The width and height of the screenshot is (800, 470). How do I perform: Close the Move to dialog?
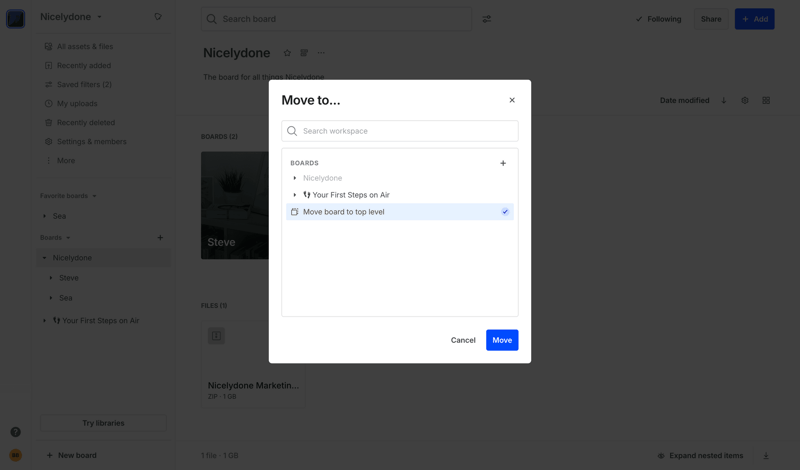(x=512, y=100)
